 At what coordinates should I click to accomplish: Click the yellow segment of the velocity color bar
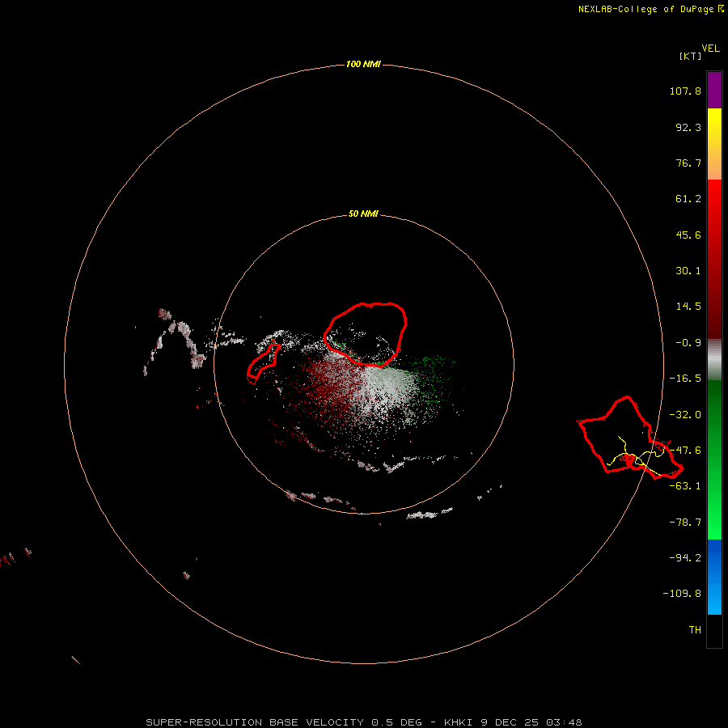click(x=714, y=144)
